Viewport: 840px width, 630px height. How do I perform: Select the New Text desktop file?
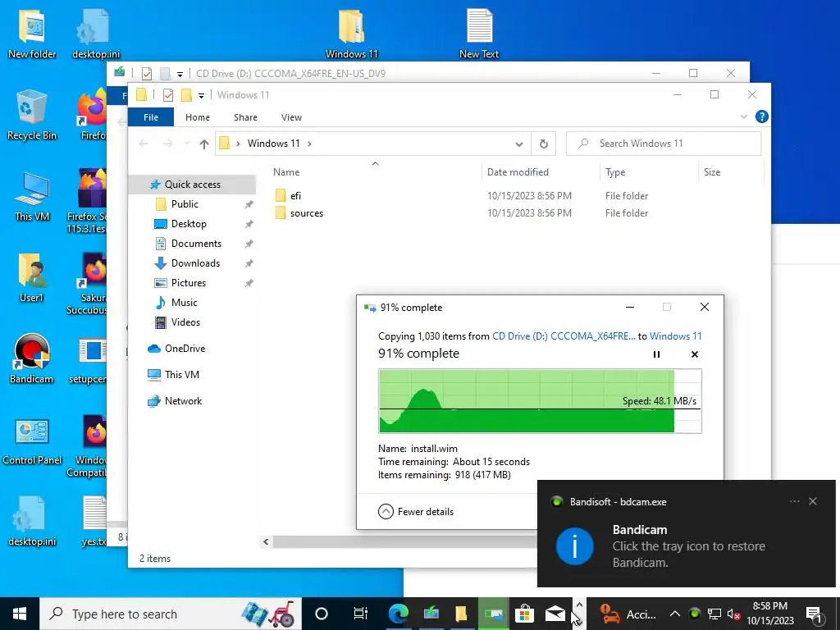coord(479,33)
